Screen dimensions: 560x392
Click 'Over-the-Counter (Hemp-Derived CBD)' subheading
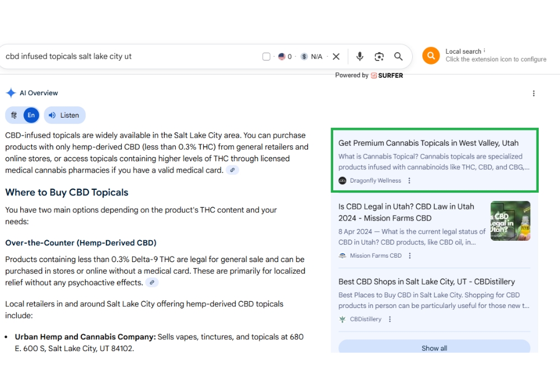tap(81, 243)
